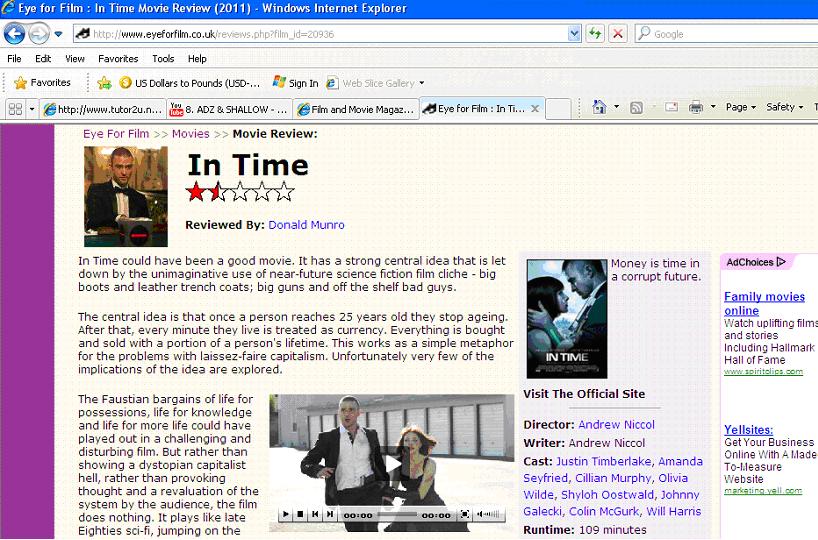Open the Help menu
The image size is (818, 540).
coord(197,58)
